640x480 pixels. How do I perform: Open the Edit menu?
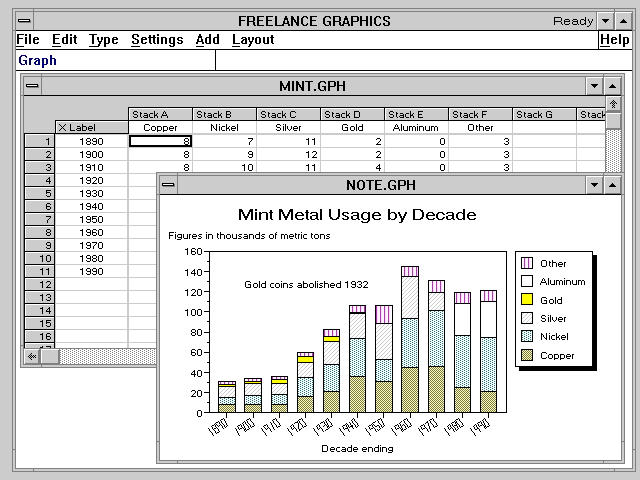pyautogui.click(x=64, y=40)
